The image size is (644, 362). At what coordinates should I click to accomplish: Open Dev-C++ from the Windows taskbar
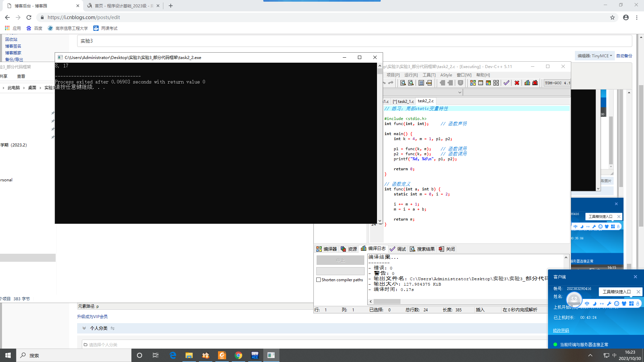(x=255, y=355)
